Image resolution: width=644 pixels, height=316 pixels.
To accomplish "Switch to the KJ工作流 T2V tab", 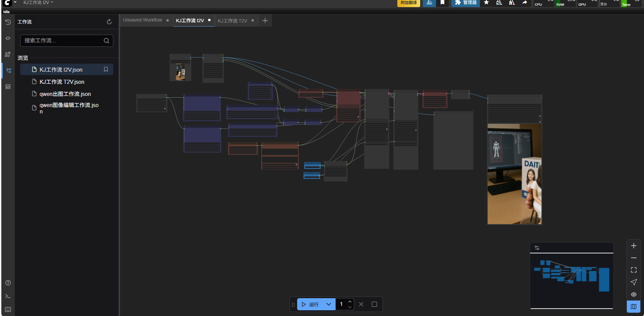I will click(232, 21).
